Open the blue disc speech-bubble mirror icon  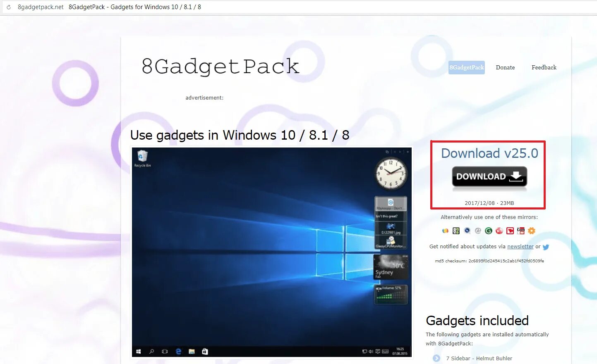tap(467, 231)
